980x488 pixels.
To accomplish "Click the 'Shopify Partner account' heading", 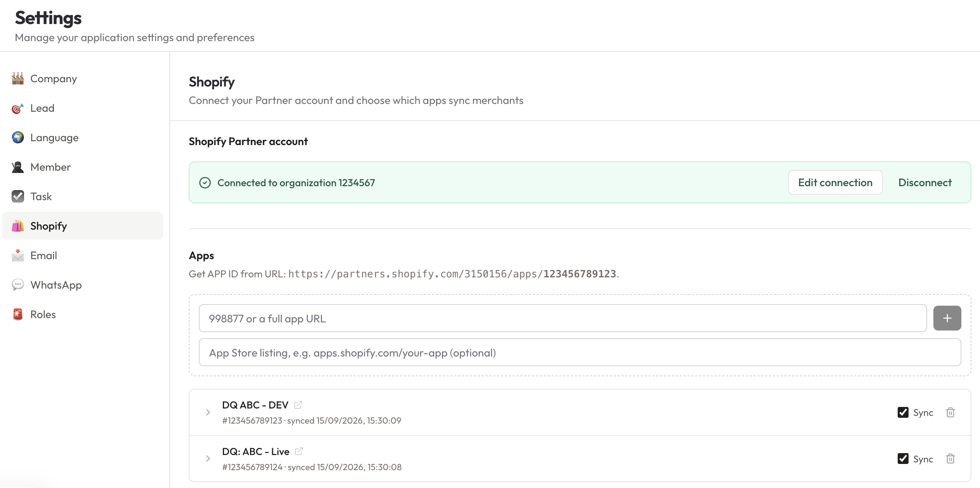I will (x=248, y=142).
